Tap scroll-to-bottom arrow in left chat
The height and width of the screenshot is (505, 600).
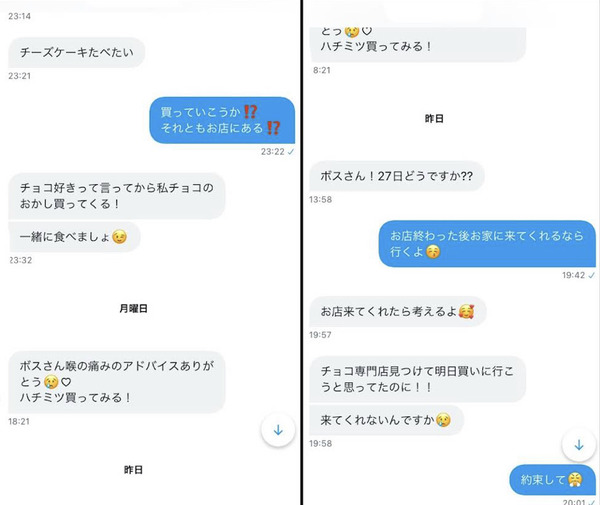coord(278,430)
